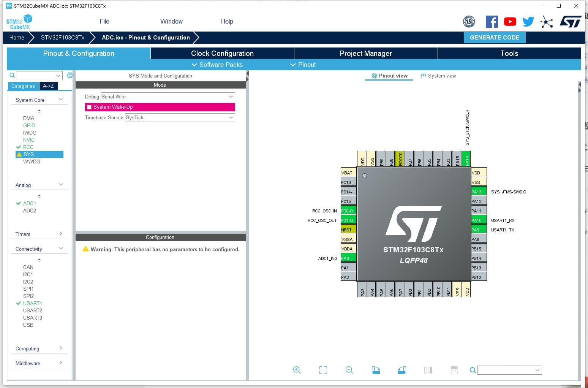Click the horizontal split layout icon
588x388 pixels.
[x=454, y=370]
